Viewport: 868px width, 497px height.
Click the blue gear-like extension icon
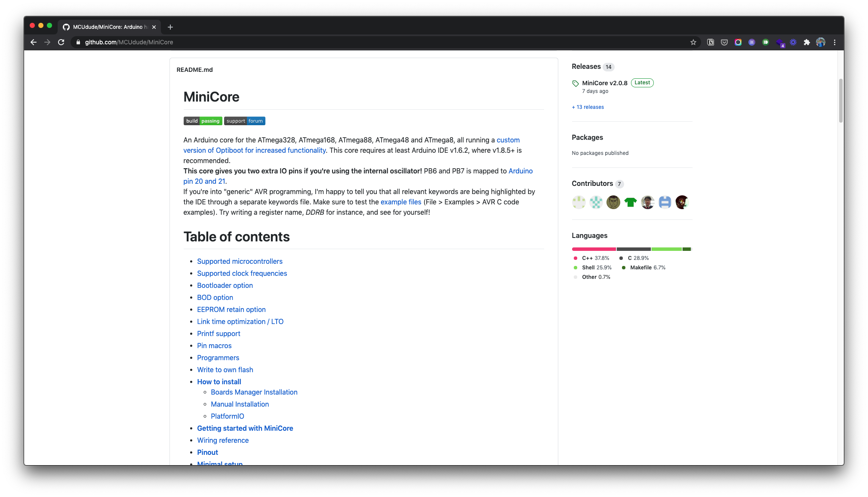[x=793, y=42]
